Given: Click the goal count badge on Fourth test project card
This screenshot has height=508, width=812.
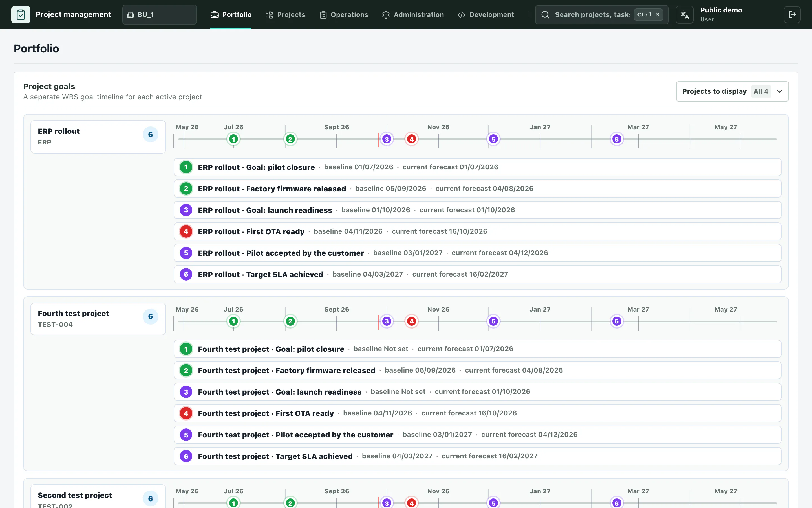Looking at the screenshot, I should (150, 316).
